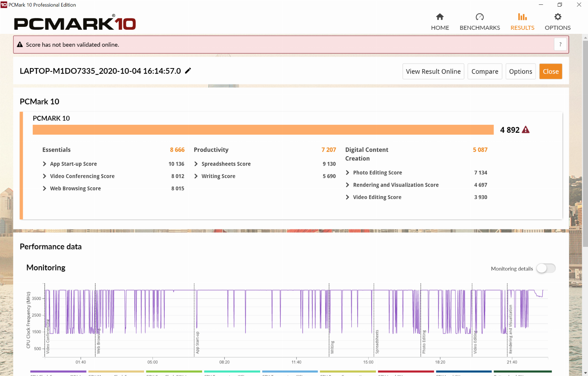588x376 pixels.
Task: Click the scrollbar down arrow
Action: pyautogui.click(x=585, y=373)
